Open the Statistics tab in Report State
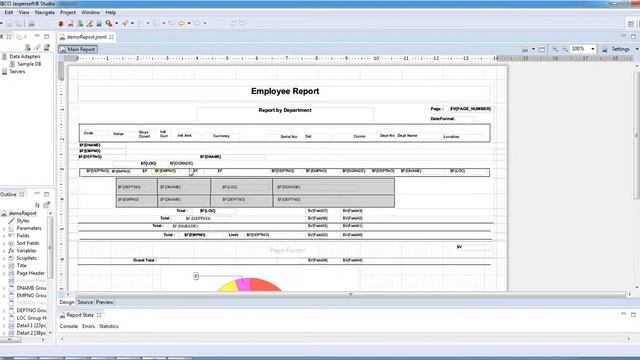 click(109, 327)
